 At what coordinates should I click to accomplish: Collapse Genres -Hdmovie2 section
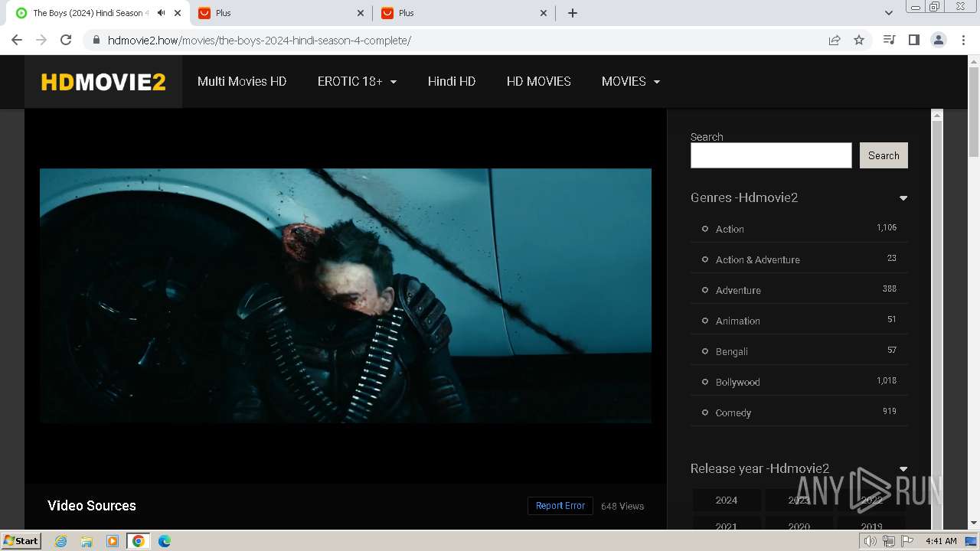[903, 198]
